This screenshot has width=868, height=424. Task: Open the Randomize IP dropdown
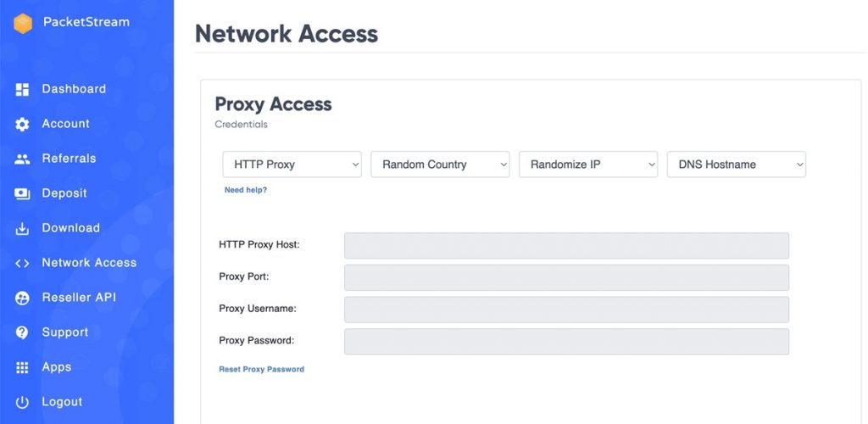[x=588, y=165]
